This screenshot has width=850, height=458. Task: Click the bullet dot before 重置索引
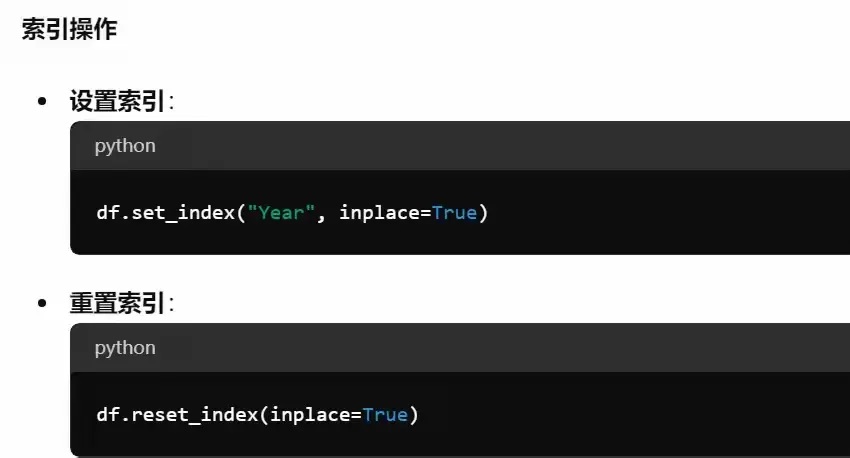[x=42, y=304]
